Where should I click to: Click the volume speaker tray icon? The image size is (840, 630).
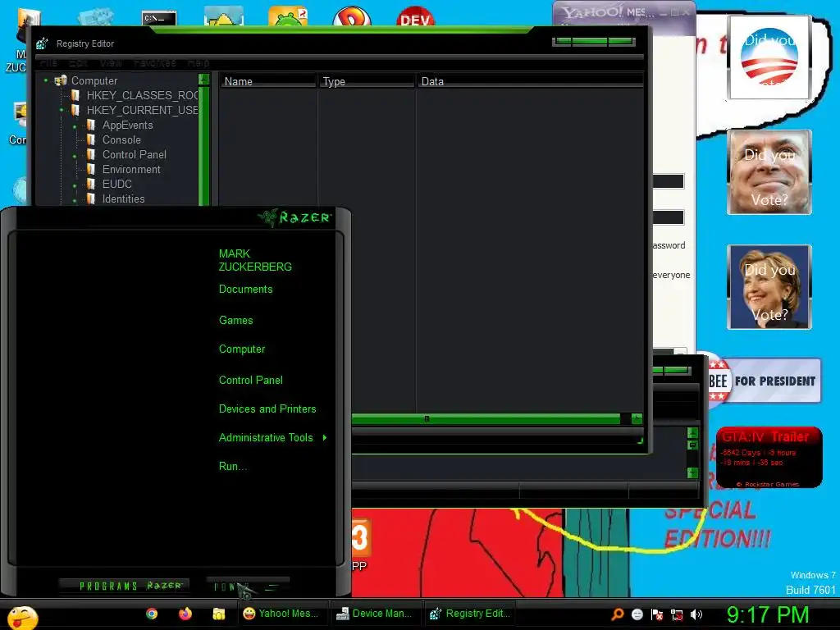coord(696,614)
